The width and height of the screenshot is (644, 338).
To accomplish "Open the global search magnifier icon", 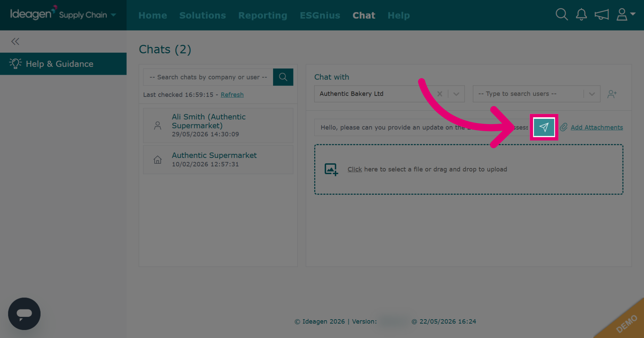I will [561, 14].
